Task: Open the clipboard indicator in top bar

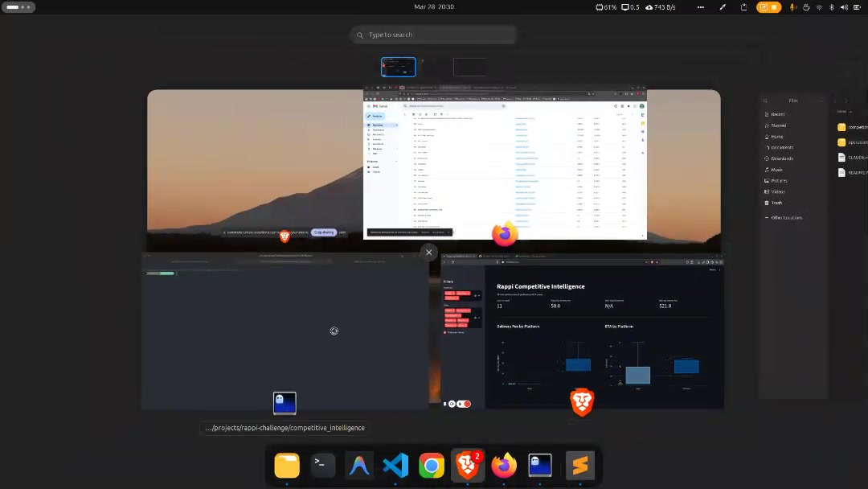Action: click(743, 7)
